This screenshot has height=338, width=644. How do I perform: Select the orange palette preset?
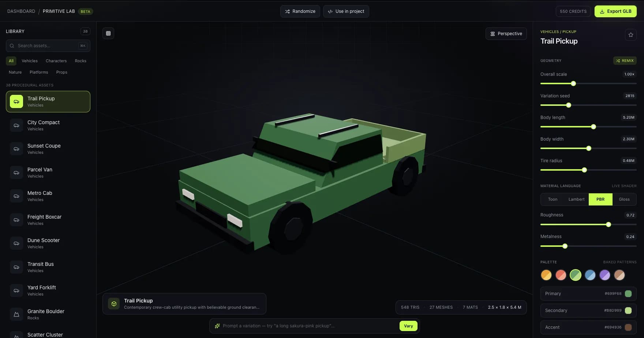tap(546, 275)
